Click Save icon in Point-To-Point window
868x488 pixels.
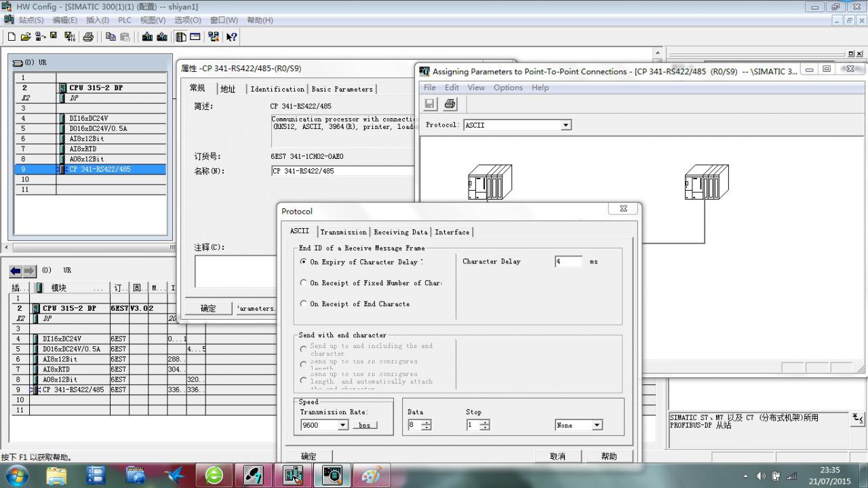tap(430, 104)
